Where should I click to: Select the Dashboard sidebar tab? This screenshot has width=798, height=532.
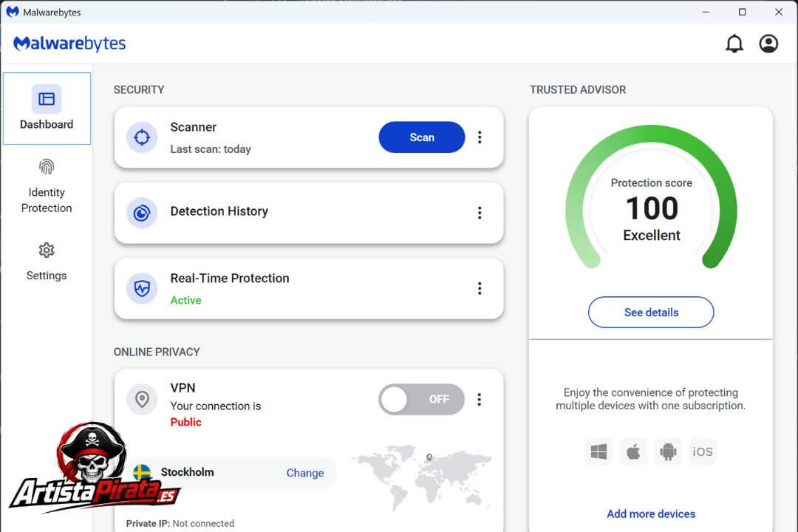pyautogui.click(x=47, y=109)
